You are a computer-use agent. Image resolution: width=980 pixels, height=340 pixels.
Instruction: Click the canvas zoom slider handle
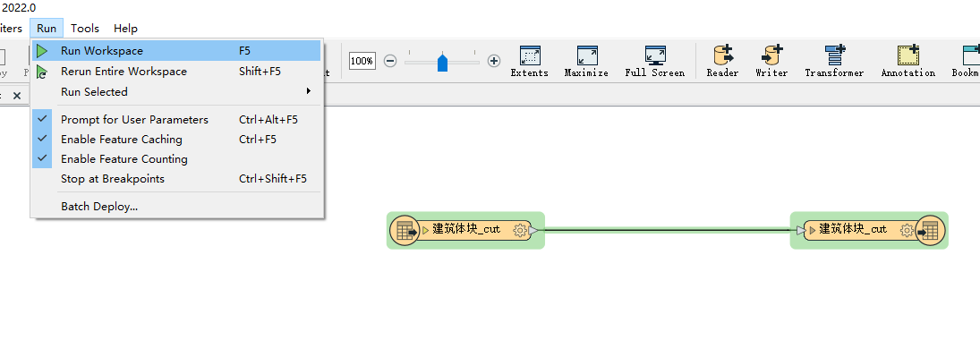[442, 62]
